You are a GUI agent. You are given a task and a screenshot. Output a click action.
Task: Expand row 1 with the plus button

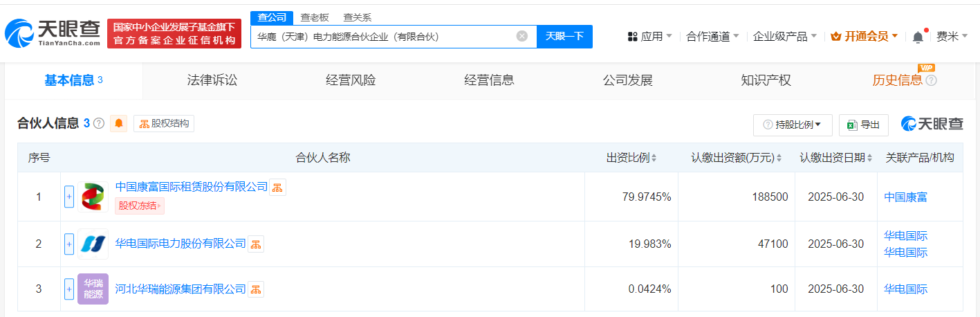(69, 197)
